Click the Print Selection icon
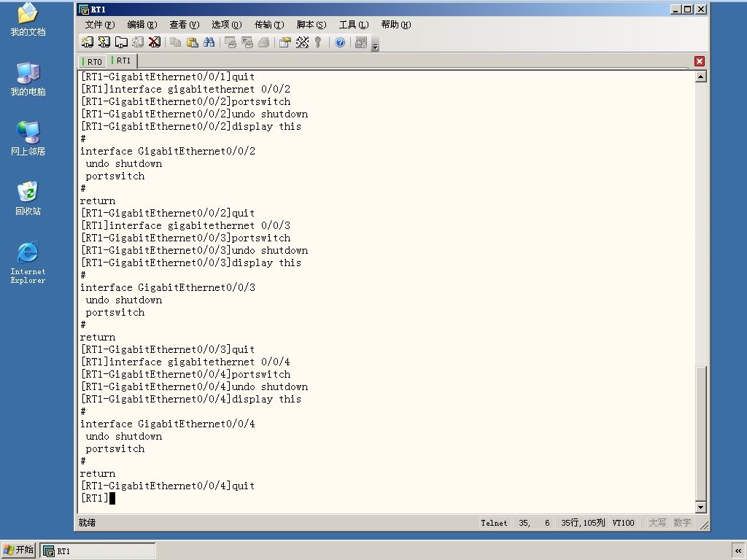747x560 pixels. 247,42
